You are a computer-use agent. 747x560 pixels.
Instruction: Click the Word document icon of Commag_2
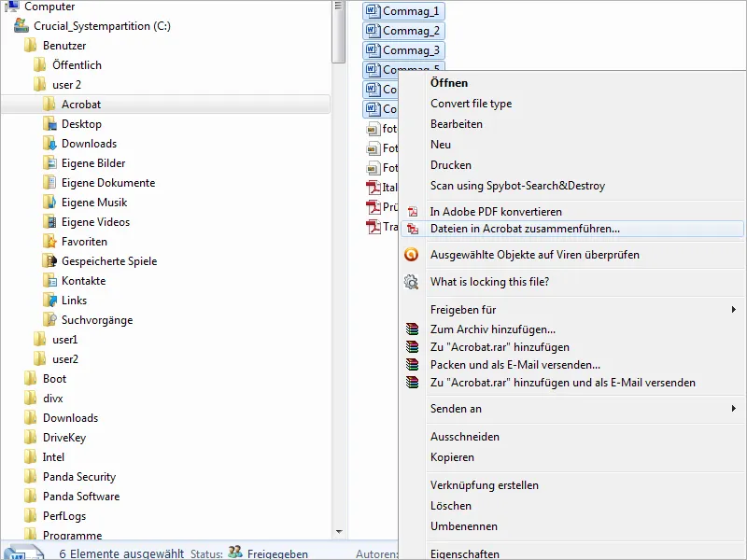[373, 31]
